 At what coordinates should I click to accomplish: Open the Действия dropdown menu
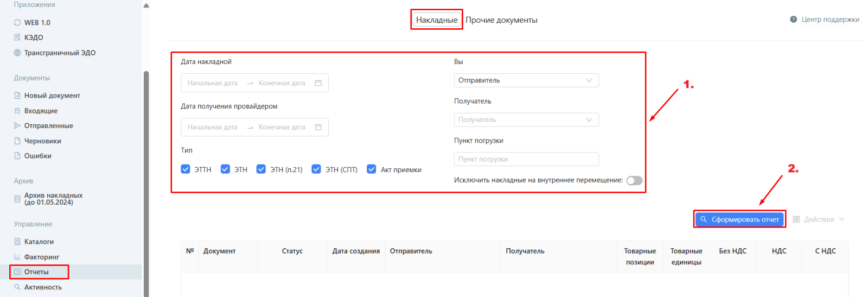click(819, 219)
